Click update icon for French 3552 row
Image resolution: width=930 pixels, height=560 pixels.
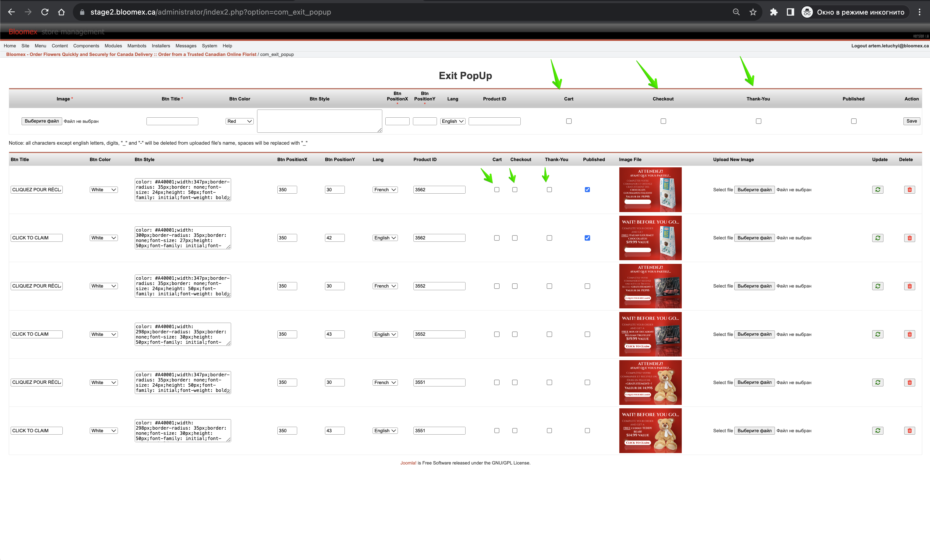pos(877,286)
